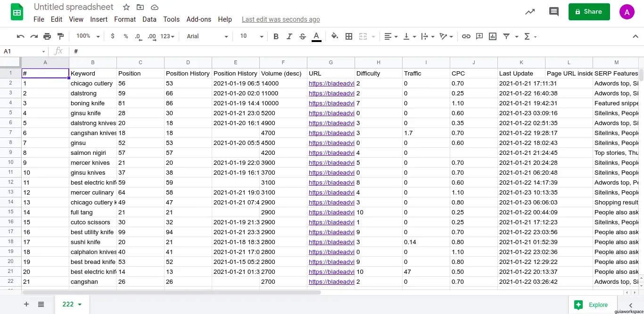Image resolution: width=644 pixels, height=314 pixels.
Task: Expand the font size 10 dropdown
Action: pyautogui.click(x=251, y=36)
